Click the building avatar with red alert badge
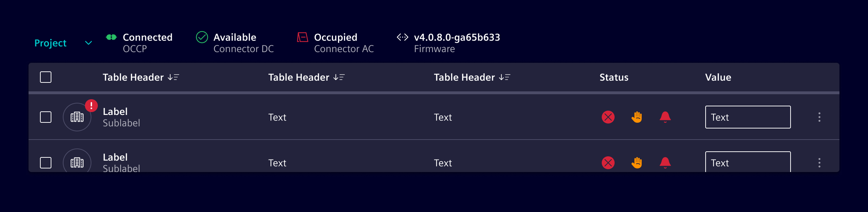The width and height of the screenshot is (868, 212). pos(77,117)
